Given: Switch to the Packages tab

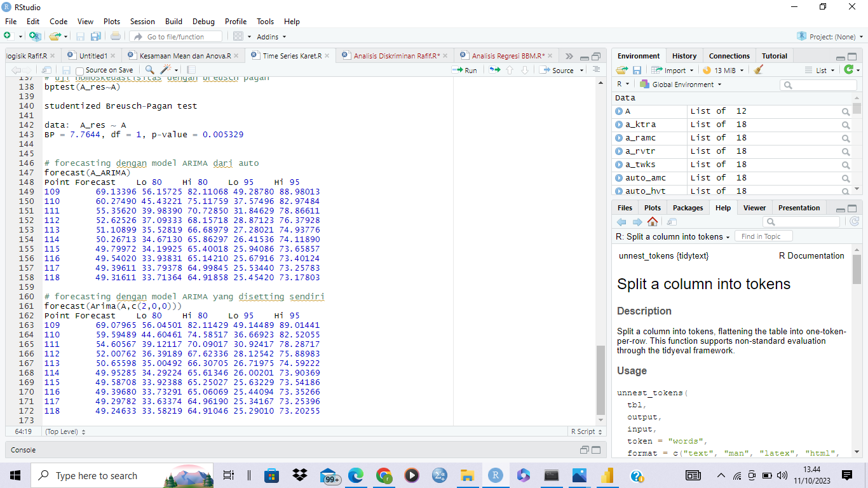Looking at the screenshot, I should [x=688, y=208].
